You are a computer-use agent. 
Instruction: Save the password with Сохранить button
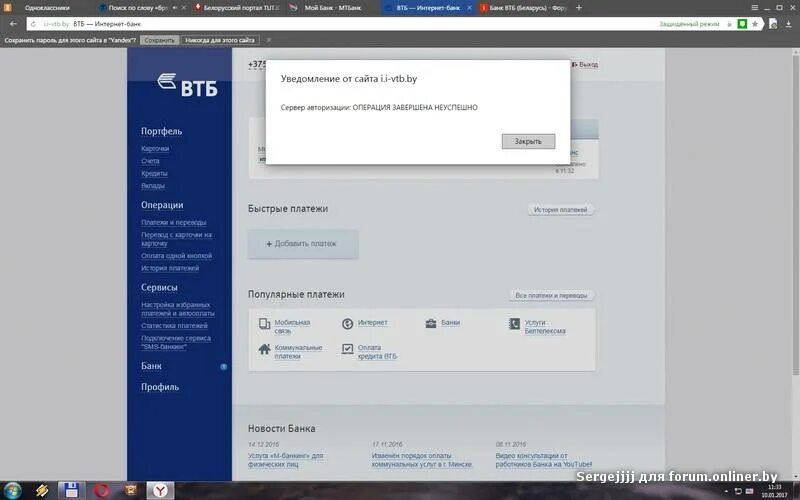[x=159, y=40]
